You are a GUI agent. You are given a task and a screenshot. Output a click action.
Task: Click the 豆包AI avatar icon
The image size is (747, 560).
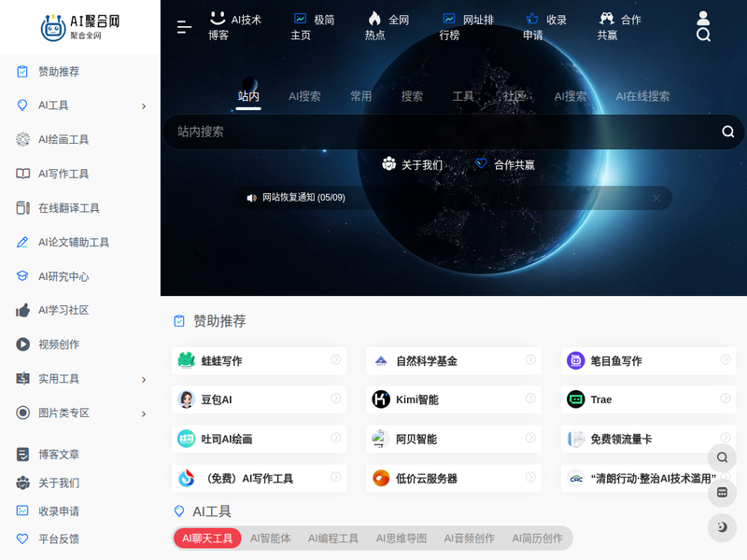tap(186, 399)
